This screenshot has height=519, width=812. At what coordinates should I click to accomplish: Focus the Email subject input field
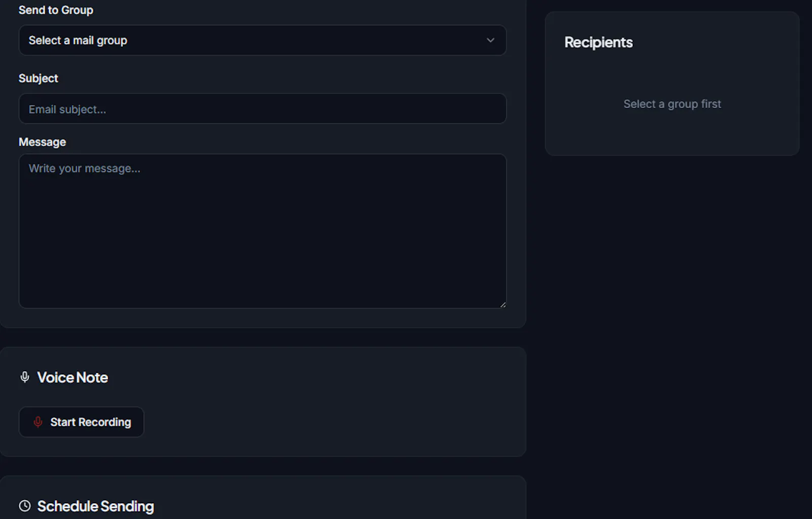tap(262, 109)
